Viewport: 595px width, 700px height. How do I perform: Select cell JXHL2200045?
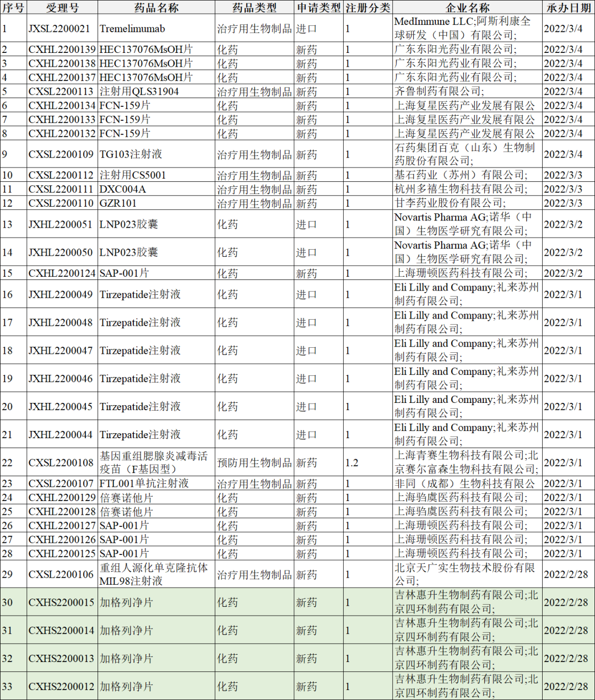point(62,406)
